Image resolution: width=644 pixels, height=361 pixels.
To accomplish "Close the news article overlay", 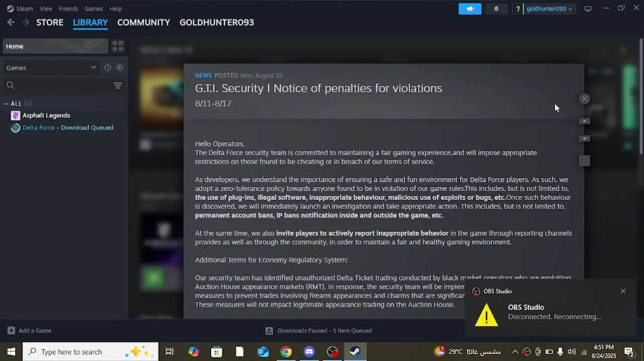I will (x=584, y=99).
